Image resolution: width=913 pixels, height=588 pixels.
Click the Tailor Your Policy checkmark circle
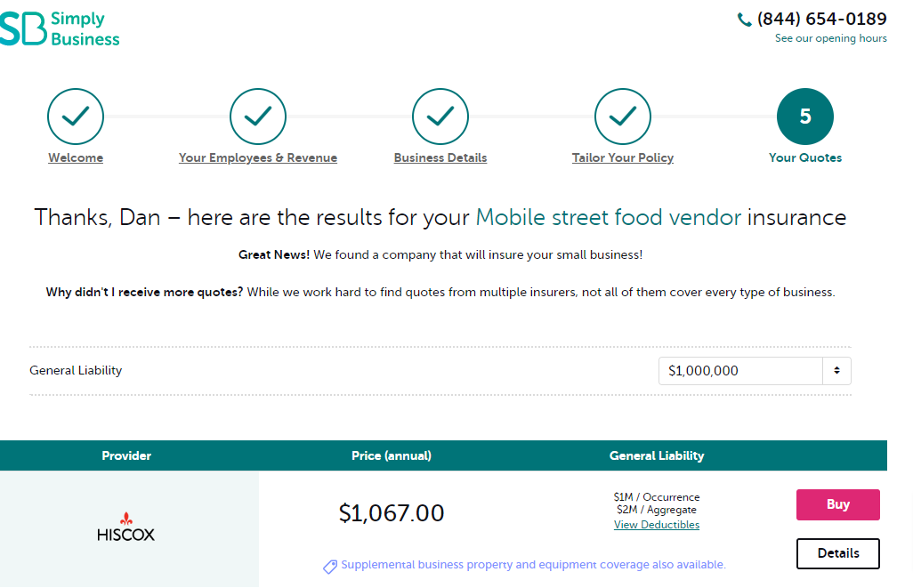[623, 116]
